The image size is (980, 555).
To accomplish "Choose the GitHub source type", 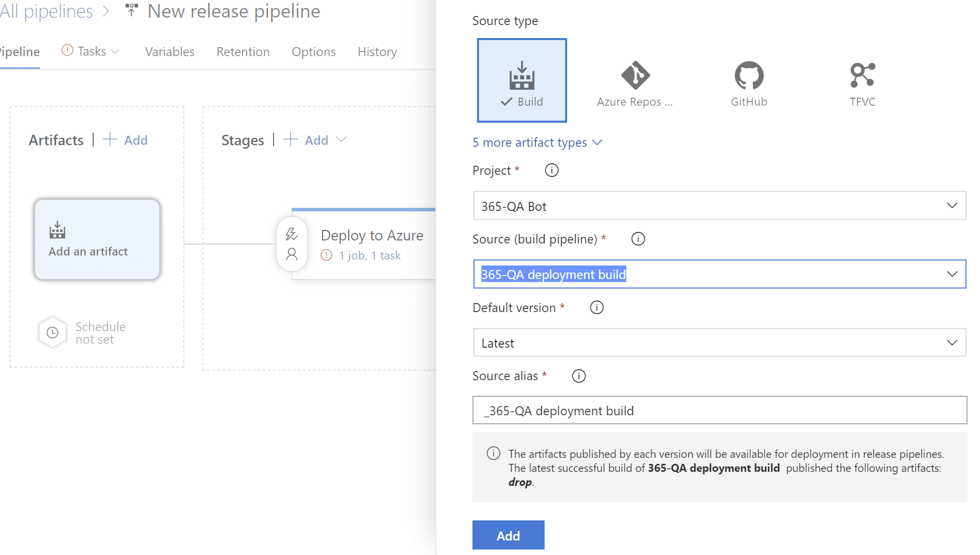I will click(x=749, y=84).
